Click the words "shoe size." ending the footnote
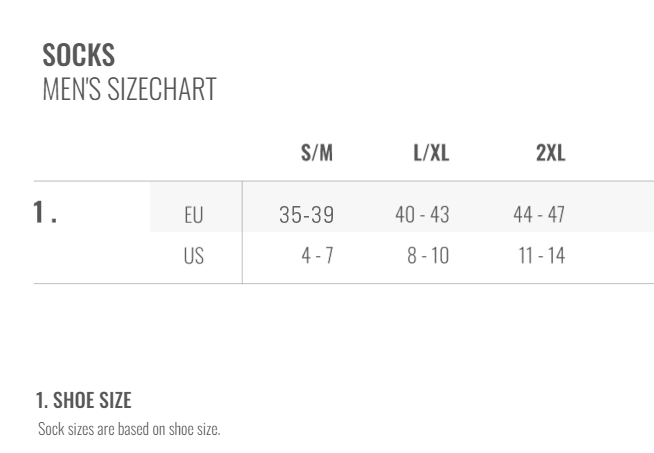 pyautogui.click(x=198, y=429)
